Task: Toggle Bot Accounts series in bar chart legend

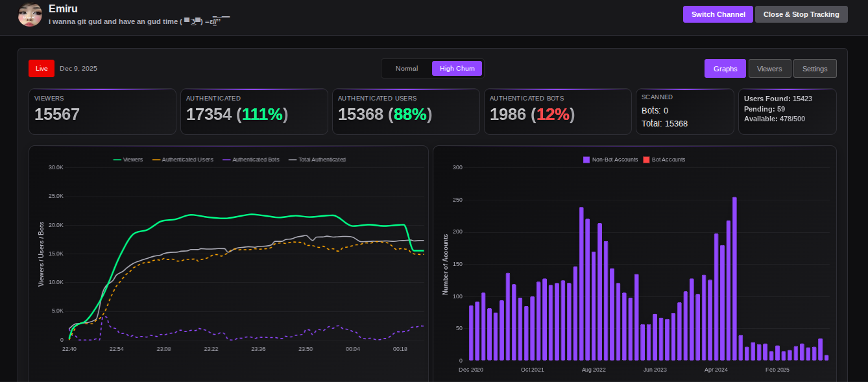Action: coord(668,160)
